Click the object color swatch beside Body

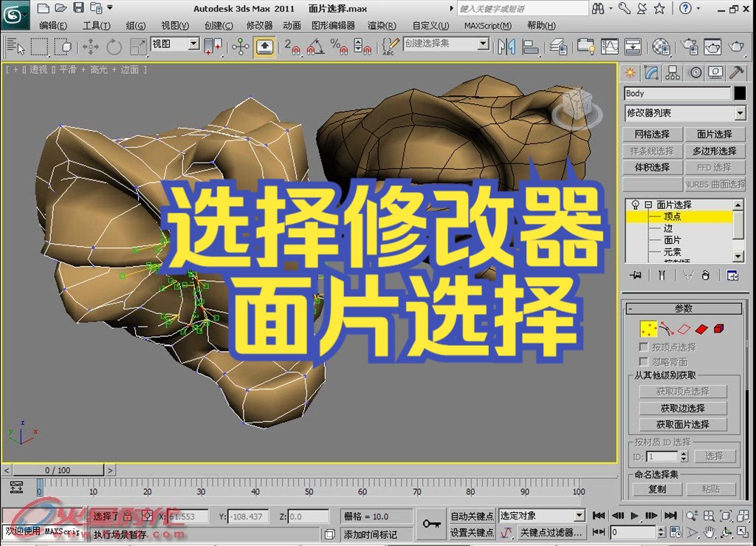click(x=740, y=93)
